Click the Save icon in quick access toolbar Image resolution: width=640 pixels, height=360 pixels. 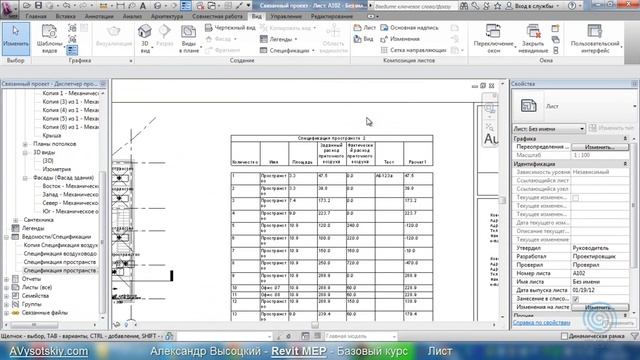tap(38, 6)
